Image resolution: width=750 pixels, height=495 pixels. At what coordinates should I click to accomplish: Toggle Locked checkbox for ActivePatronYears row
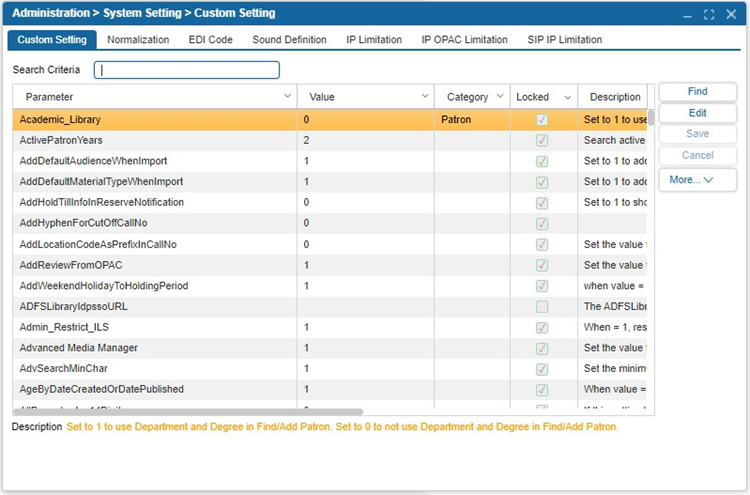(x=542, y=141)
